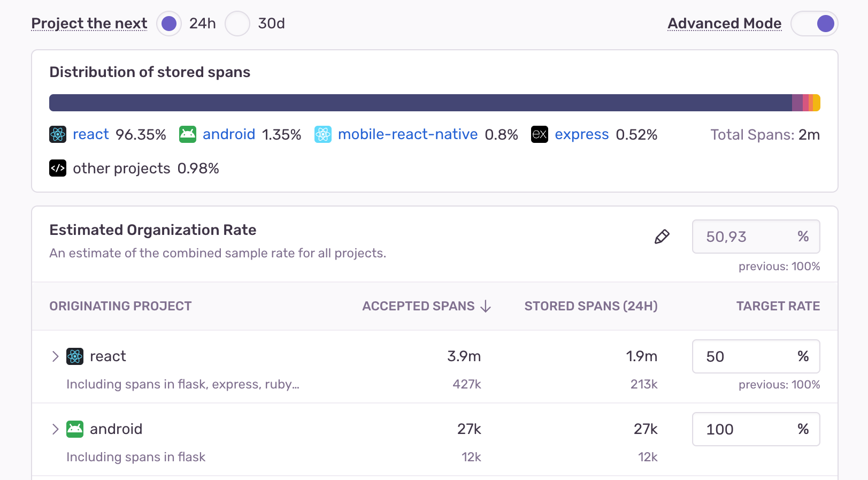Click the mobile-react-native project icon
Image resolution: width=868 pixels, height=480 pixels.
click(323, 134)
